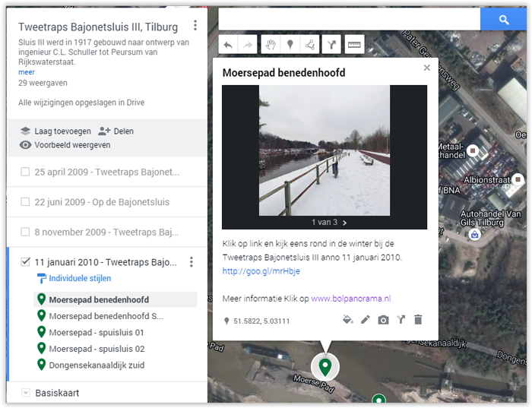Click the meer link under description
532x408 pixels.
pos(27,72)
